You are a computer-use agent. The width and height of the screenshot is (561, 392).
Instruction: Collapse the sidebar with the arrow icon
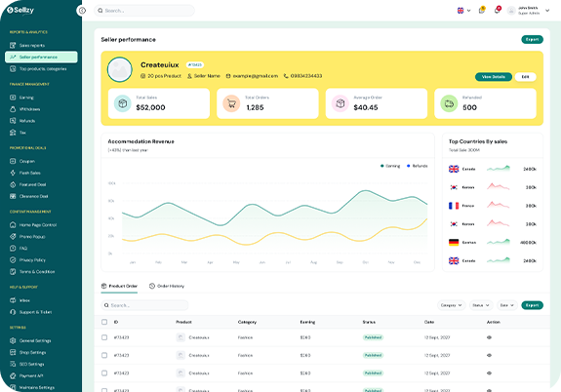82,11
